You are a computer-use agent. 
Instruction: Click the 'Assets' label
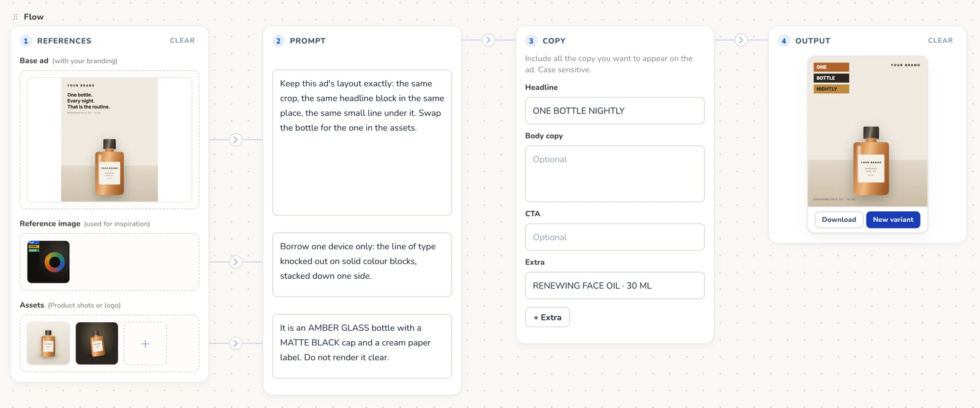click(x=32, y=305)
